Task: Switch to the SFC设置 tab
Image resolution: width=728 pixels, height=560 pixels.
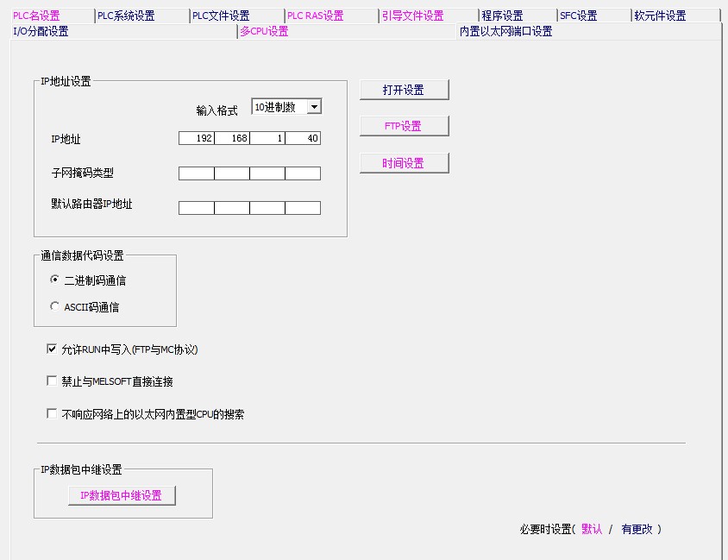Action: point(578,16)
